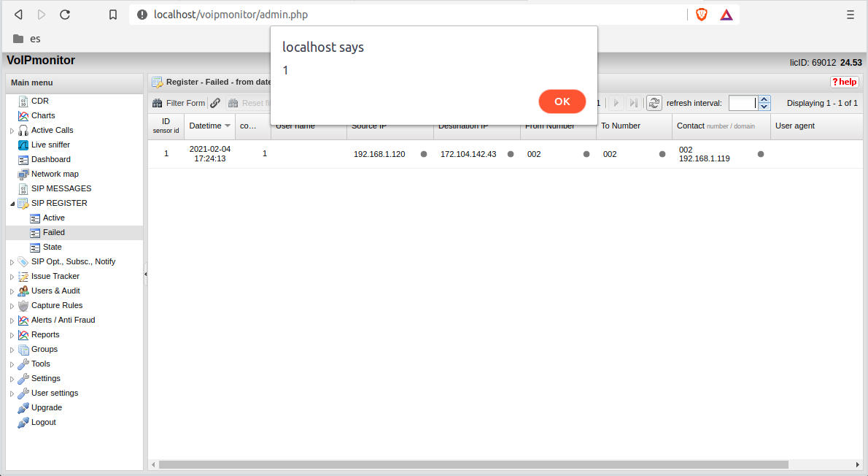Click the browser bookmark icon
This screenshot has width=868, height=476.
coord(113,14)
